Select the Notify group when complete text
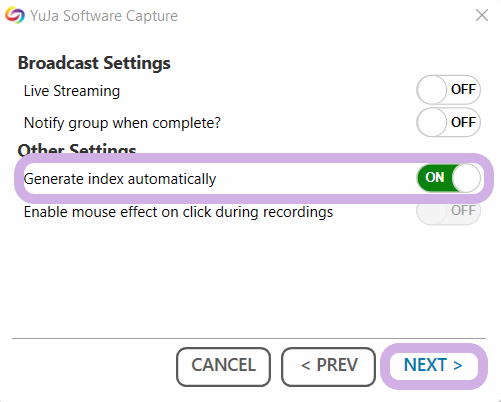501x402 pixels. tap(122, 123)
